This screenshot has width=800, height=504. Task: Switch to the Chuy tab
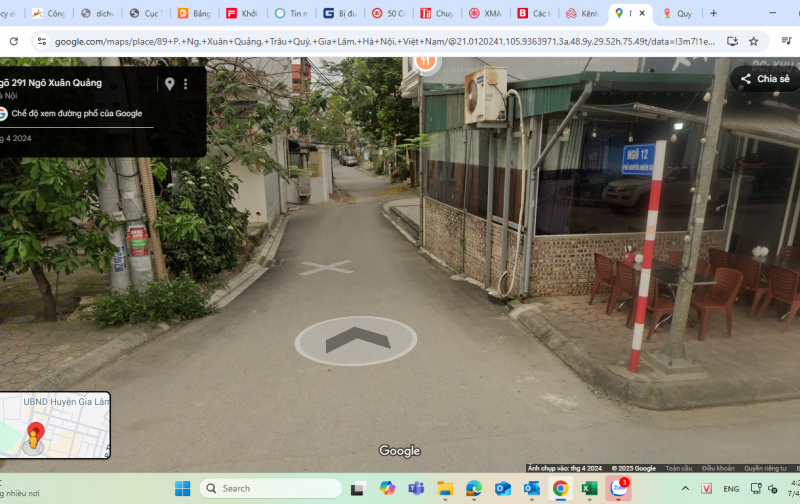point(437,13)
